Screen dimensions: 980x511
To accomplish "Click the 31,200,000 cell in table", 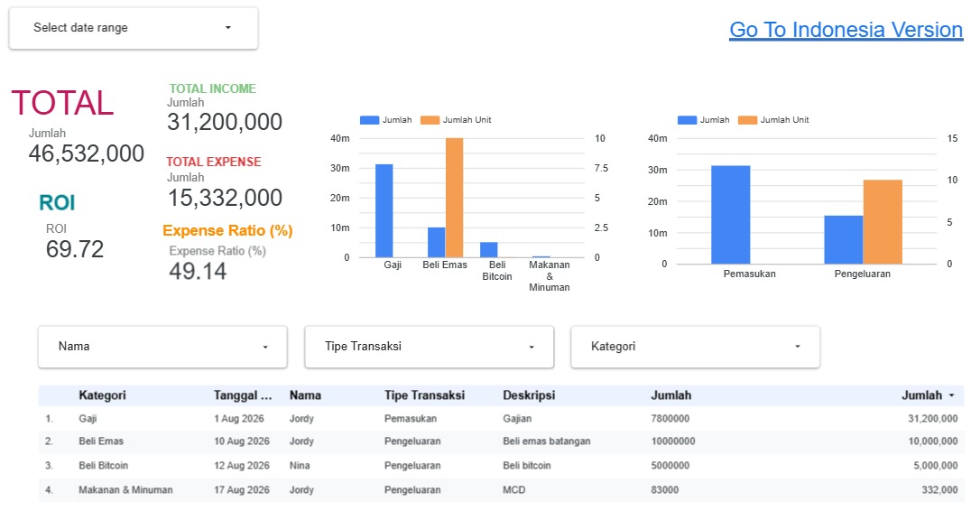I will 933,418.
